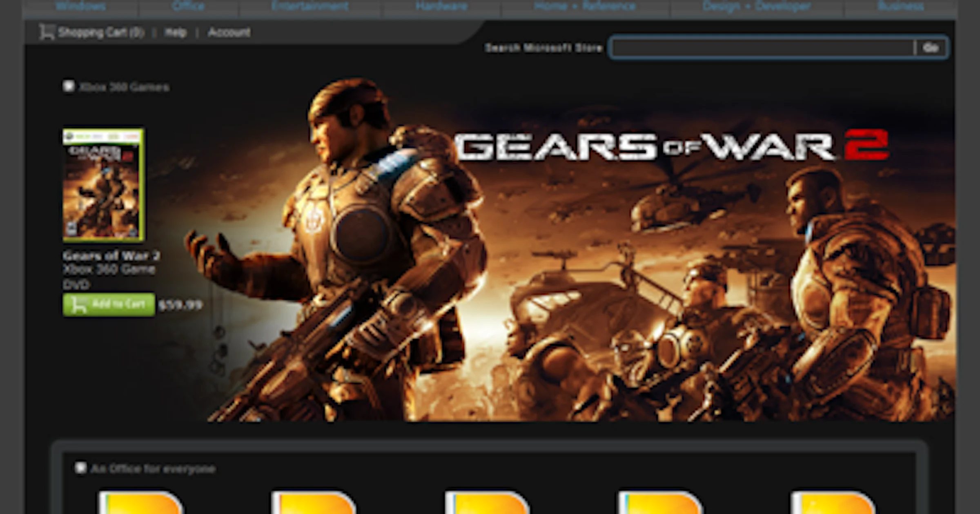Viewport: 980px width, 514px height.
Task: Focus the Search Microsoft Store input box
Action: (x=762, y=48)
